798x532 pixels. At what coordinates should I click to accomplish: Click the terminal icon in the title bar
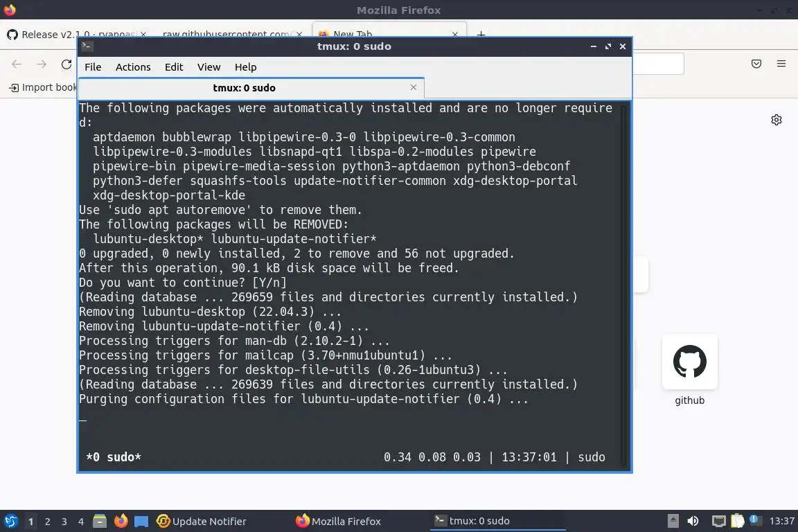pyautogui.click(x=87, y=46)
